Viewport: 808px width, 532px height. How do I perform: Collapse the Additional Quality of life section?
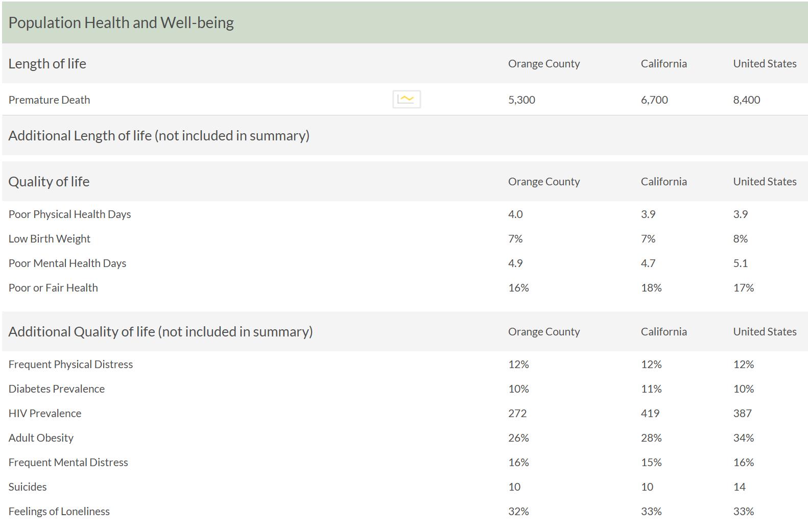coord(160,332)
